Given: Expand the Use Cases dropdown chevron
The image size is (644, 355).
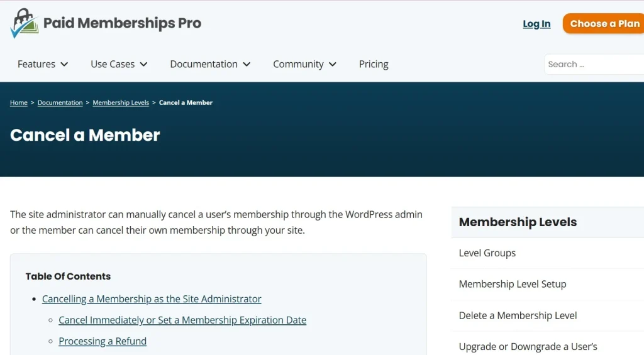Looking at the screenshot, I should [143, 64].
